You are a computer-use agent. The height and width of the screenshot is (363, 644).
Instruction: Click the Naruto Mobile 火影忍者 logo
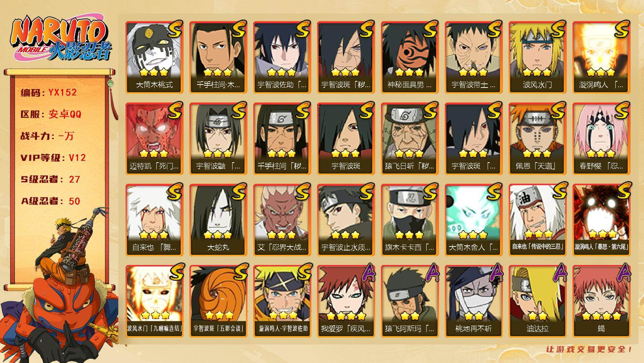click(62, 39)
